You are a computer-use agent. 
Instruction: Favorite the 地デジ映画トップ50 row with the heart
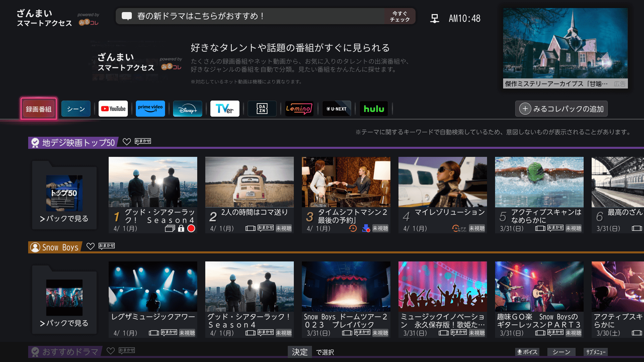pos(127,142)
